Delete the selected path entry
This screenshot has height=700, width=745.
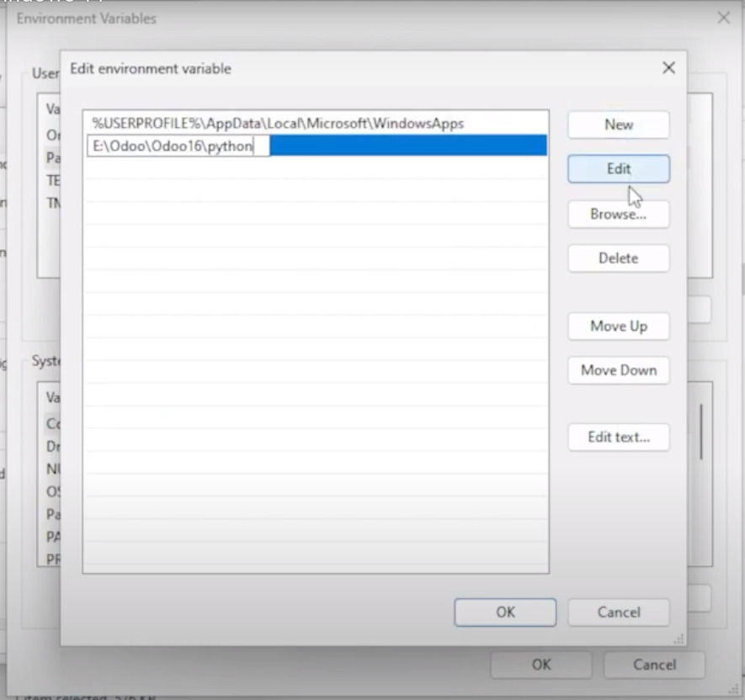(618, 258)
